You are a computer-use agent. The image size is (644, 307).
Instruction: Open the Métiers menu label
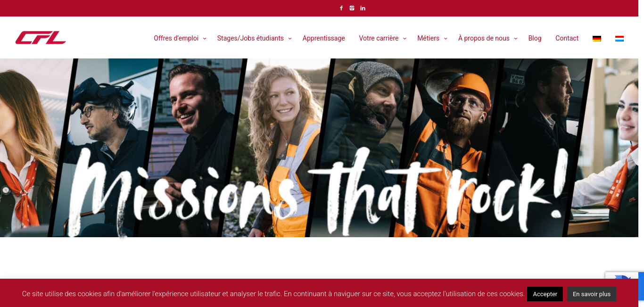pos(428,38)
